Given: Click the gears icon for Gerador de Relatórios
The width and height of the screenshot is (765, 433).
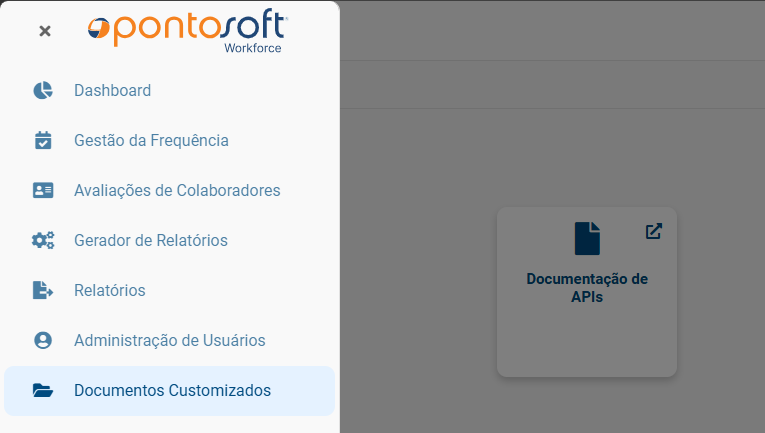Looking at the screenshot, I should (43, 240).
